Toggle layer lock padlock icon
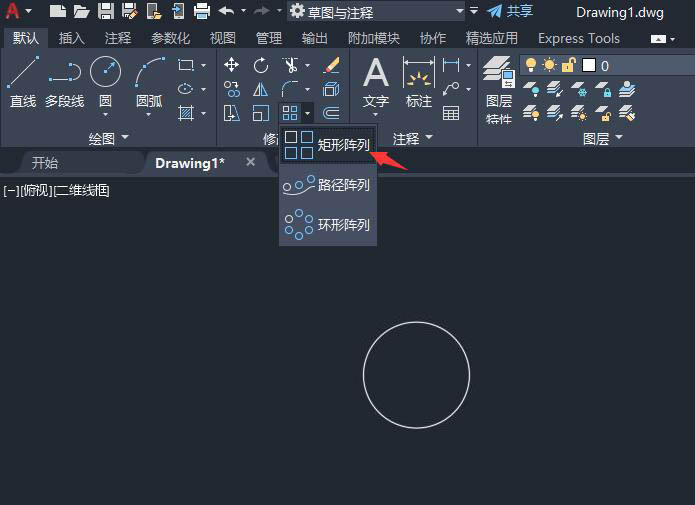The image size is (695, 505). pyautogui.click(x=568, y=65)
